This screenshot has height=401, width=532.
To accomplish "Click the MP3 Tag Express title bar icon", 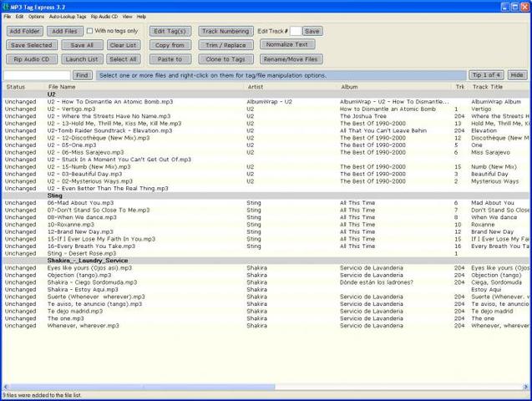I will [x=6, y=7].
